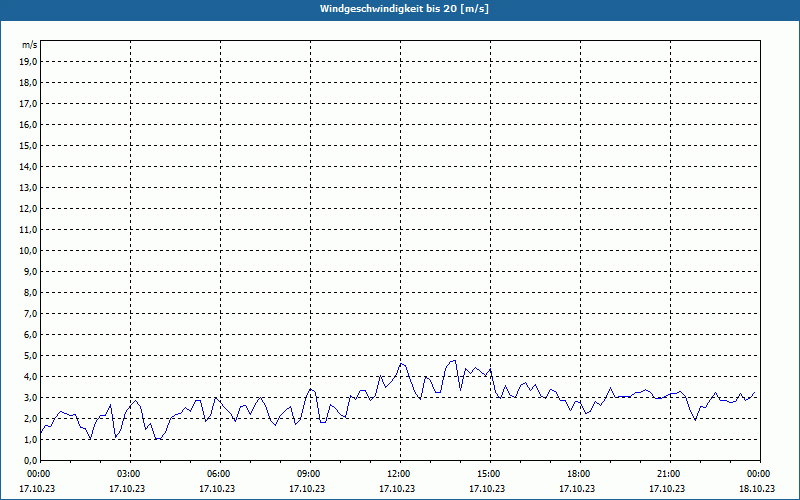Select the 5,0 y-axis label
The image size is (800, 500).
tap(30, 356)
